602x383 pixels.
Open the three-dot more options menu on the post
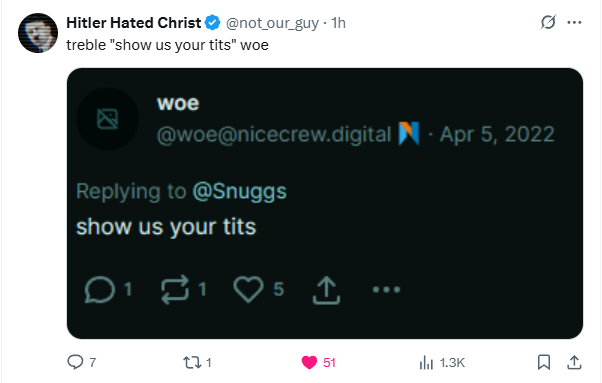tap(574, 23)
